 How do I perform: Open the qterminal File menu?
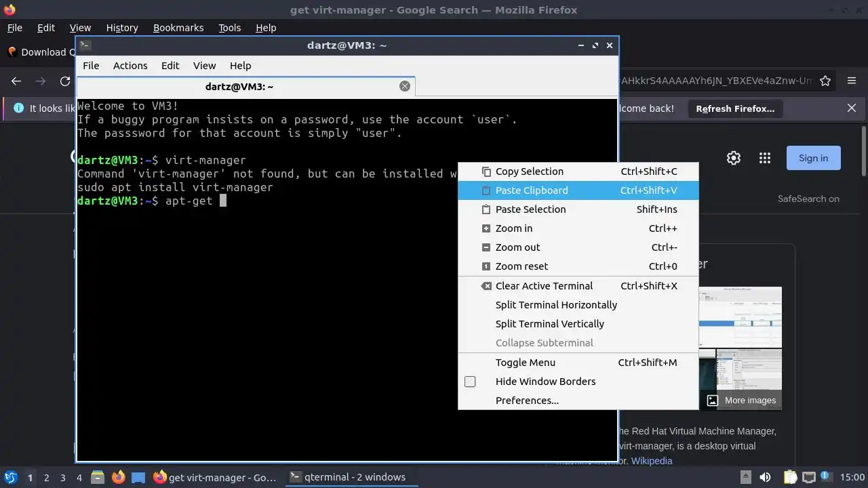(91, 66)
